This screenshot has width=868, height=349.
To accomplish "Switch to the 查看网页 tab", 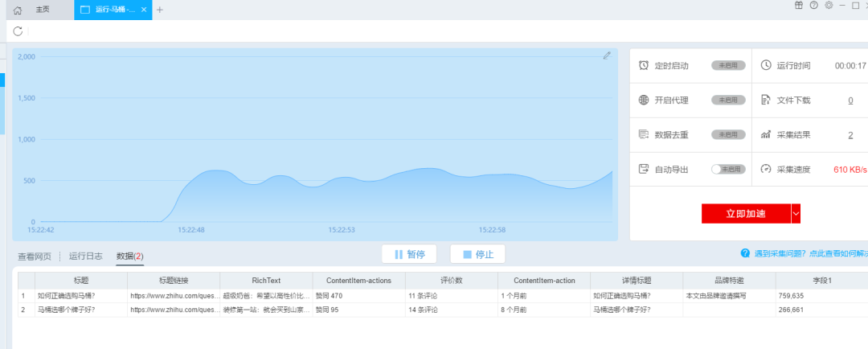I will tap(35, 257).
